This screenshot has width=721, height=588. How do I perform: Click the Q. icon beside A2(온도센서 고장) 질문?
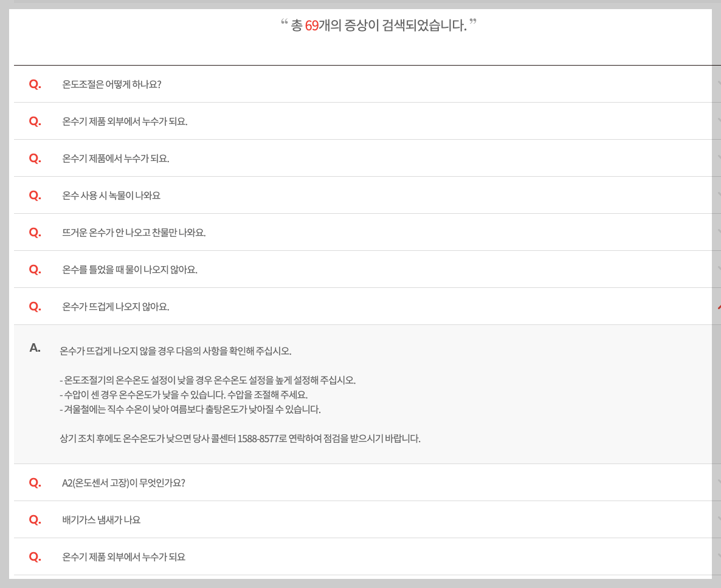pos(35,482)
